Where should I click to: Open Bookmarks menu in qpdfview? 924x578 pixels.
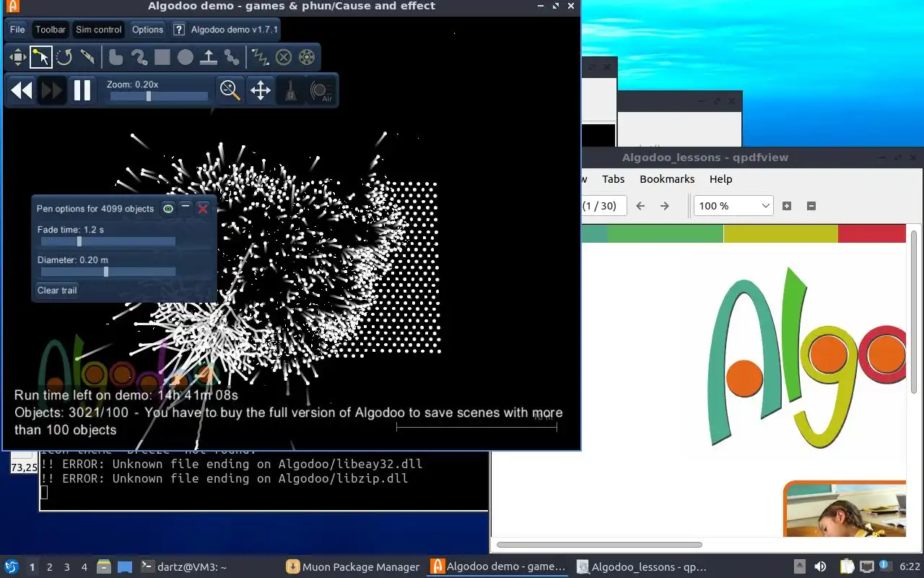[x=667, y=179]
